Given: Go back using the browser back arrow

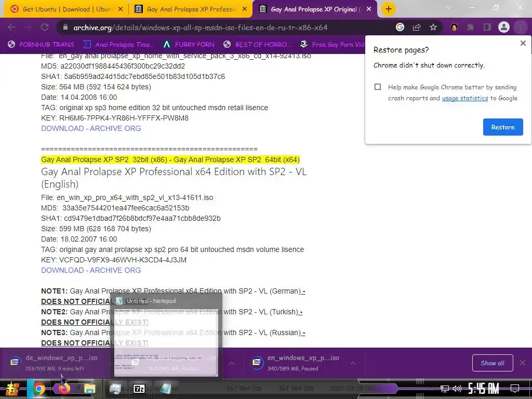Looking at the screenshot, I should pyautogui.click(x=11, y=28).
